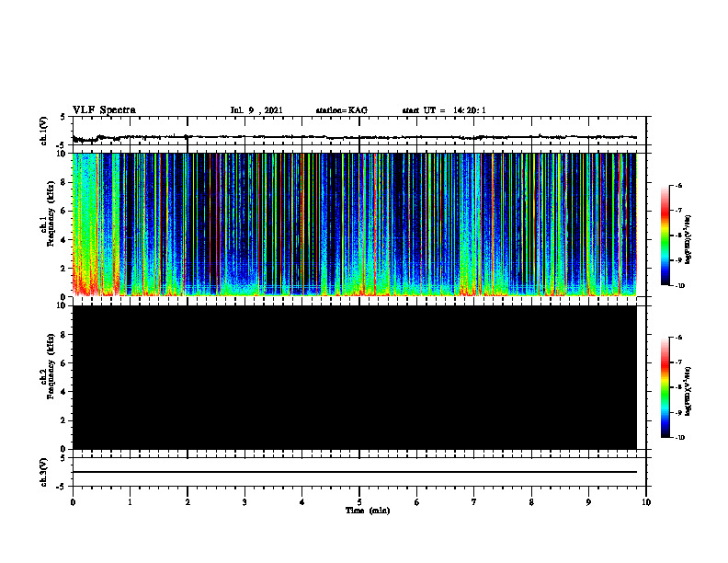Viewport: 728px width, 563px height.
Task: Click the "Jul 9, 2021" date text
Action: [256, 110]
